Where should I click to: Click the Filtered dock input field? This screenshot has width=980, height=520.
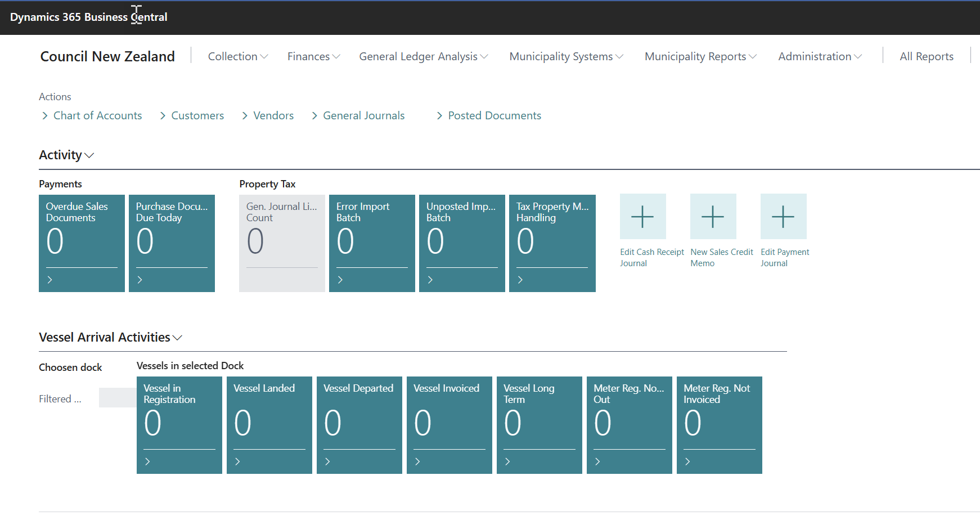[x=117, y=398]
